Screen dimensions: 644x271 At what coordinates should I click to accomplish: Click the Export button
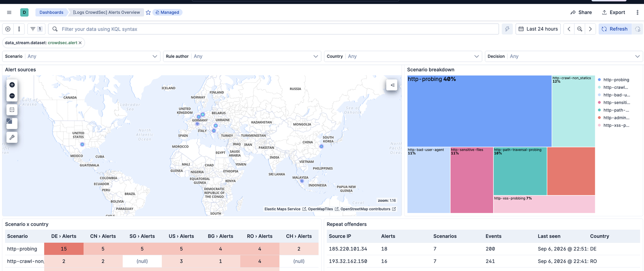[613, 12]
